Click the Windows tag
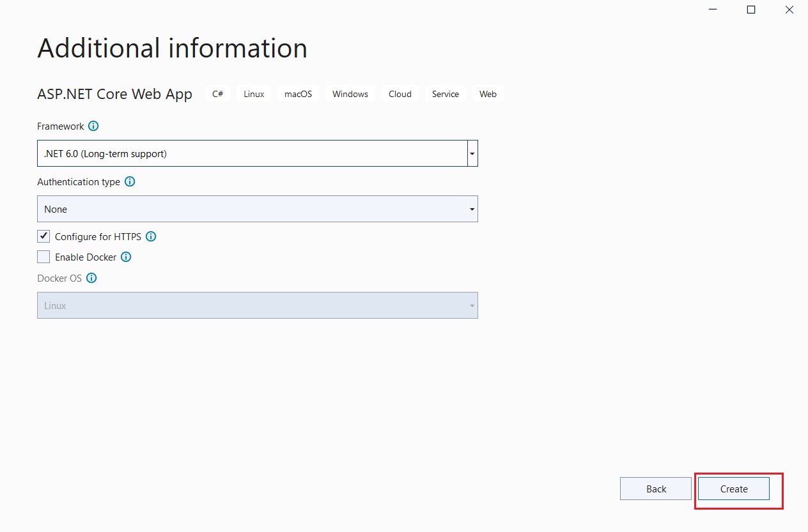The width and height of the screenshot is (808, 532). (350, 94)
